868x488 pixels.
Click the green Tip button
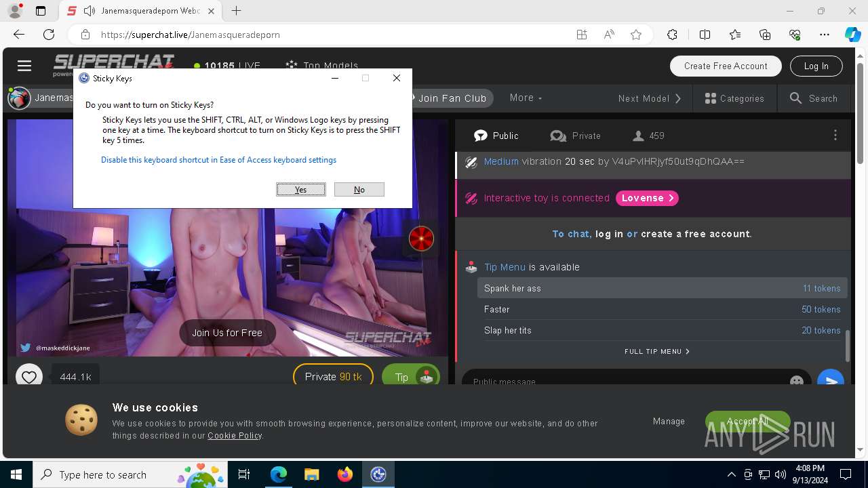point(411,376)
